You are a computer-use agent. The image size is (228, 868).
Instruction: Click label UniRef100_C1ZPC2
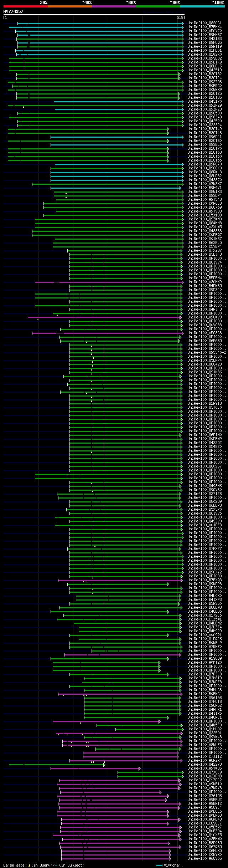pyautogui.click(x=204, y=780)
